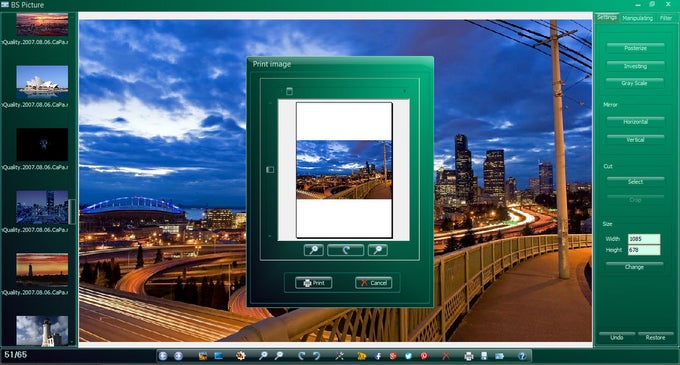Click the thumbnail list scrollbar handle
The image size is (680, 365).
pyautogui.click(x=72, y=212)
